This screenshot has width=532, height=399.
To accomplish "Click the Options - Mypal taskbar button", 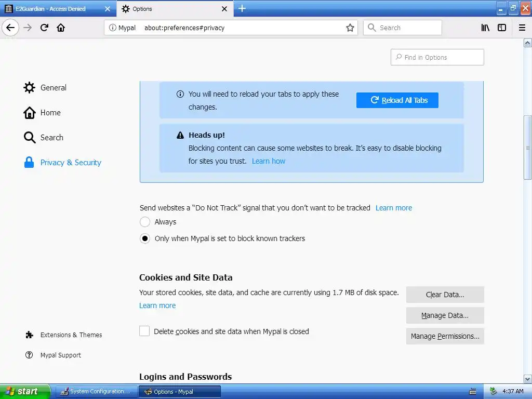I will (180, 392).
